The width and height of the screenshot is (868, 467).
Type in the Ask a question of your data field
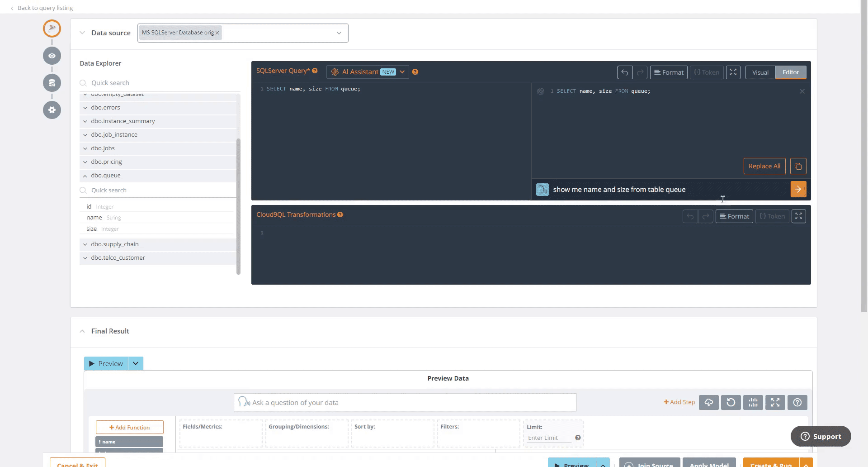pyautogui.click(x=405, y=402)
